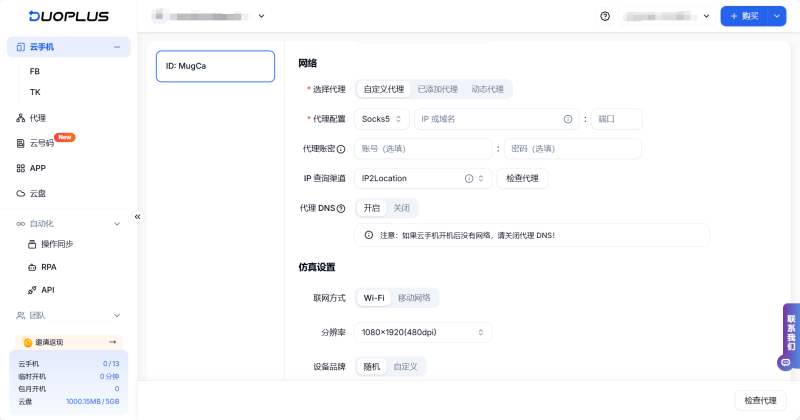This screenshot has width=800, height=420.
Task: Select 移动网络 as the 联网方式
Action: coord(415,298)
